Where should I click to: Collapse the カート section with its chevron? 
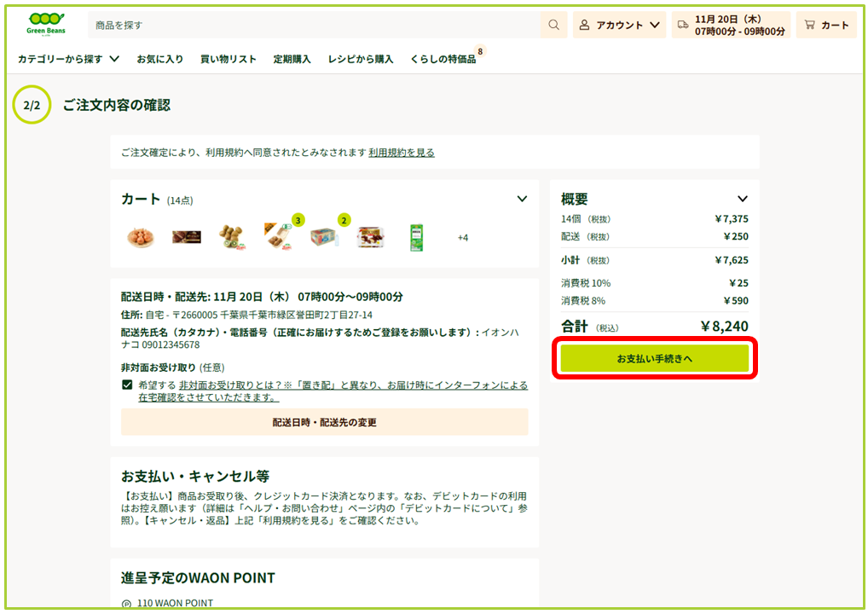pos(522,198)
